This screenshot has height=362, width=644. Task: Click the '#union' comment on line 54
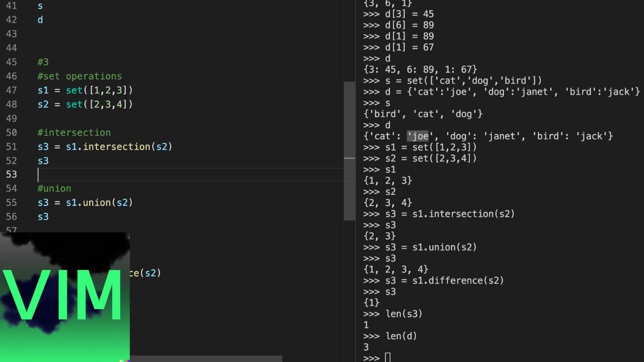pos(54,188)
